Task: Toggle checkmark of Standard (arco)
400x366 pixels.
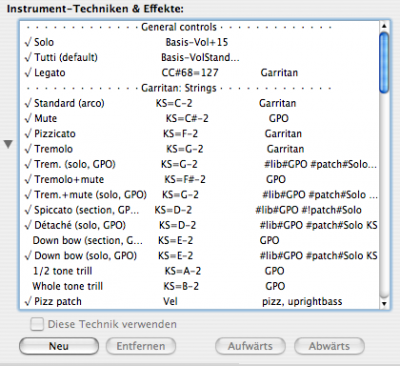Action: pos(28,103)
